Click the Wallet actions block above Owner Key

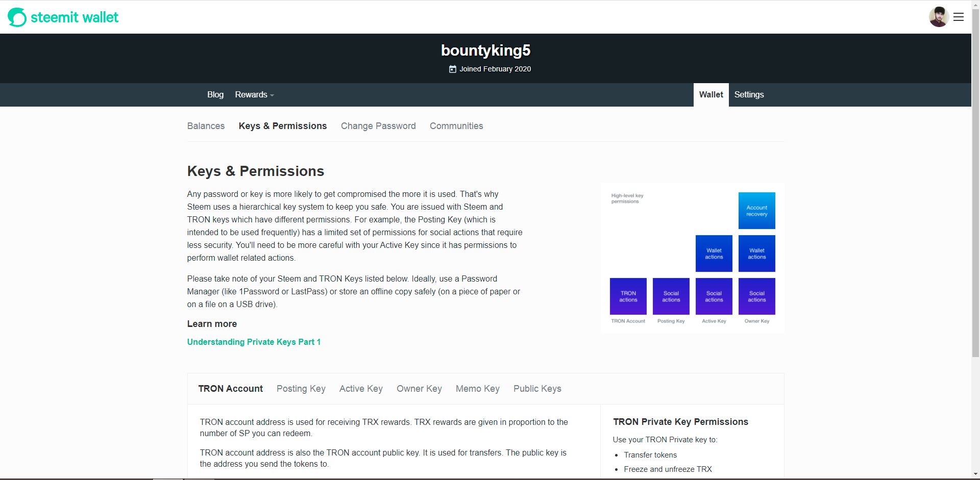[x=757, y=254]
